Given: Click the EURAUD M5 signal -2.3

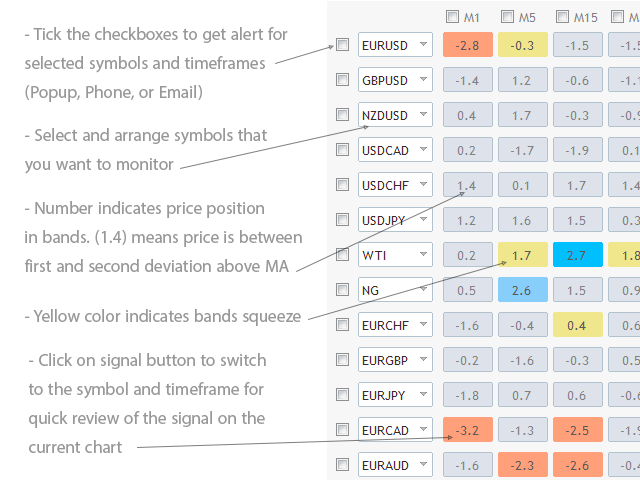Looking at the screenshot, I should click(521, 465).
